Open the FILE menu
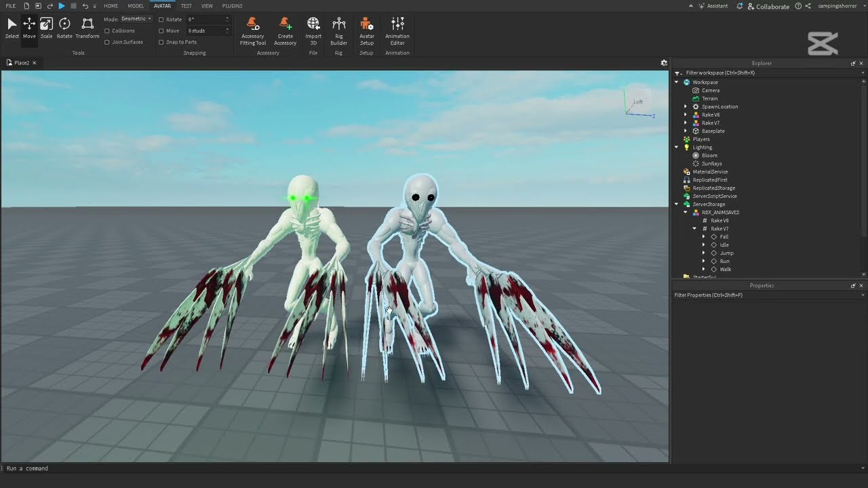This screenshot has height=488, width=868. (x=10, y=6)
